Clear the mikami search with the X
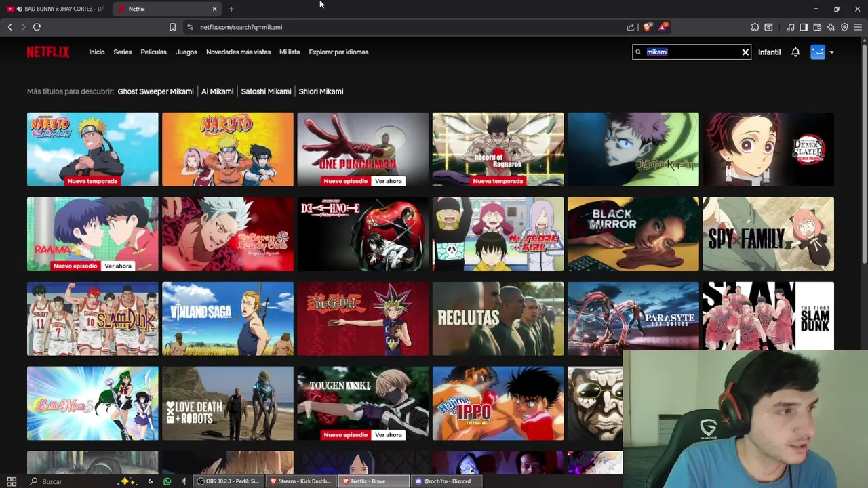Viewport: 868px width, 488px height. click(745, 52)
